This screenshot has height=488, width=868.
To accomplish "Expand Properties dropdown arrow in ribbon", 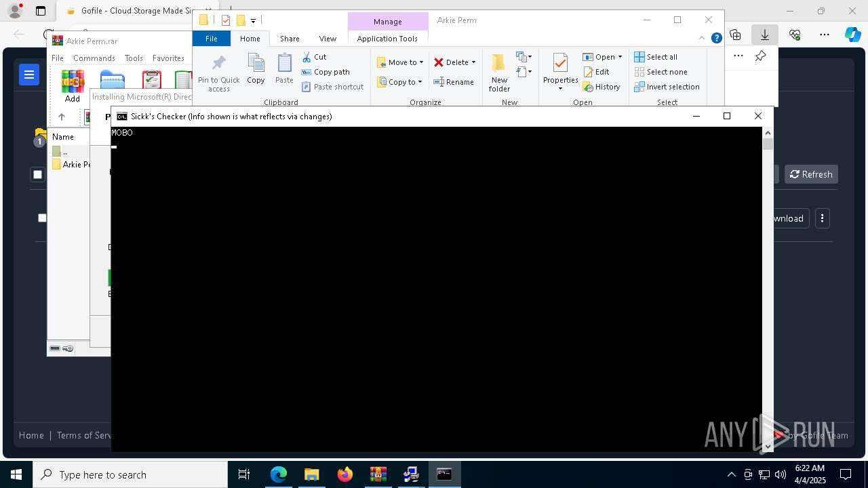I will (560, 89).
